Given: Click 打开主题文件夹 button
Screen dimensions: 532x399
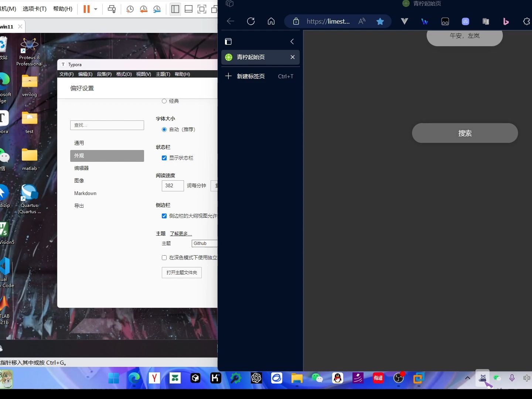Looking at the screenshot, I should 181,272.
